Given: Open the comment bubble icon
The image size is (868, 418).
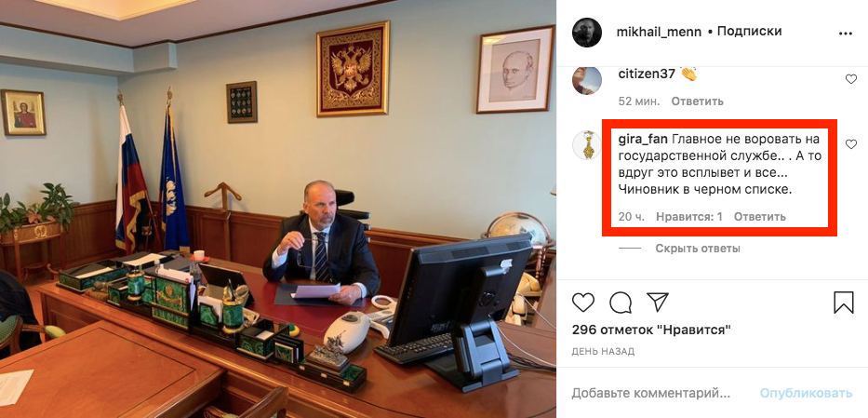Looking at the screenshot, I should point(621,303).
